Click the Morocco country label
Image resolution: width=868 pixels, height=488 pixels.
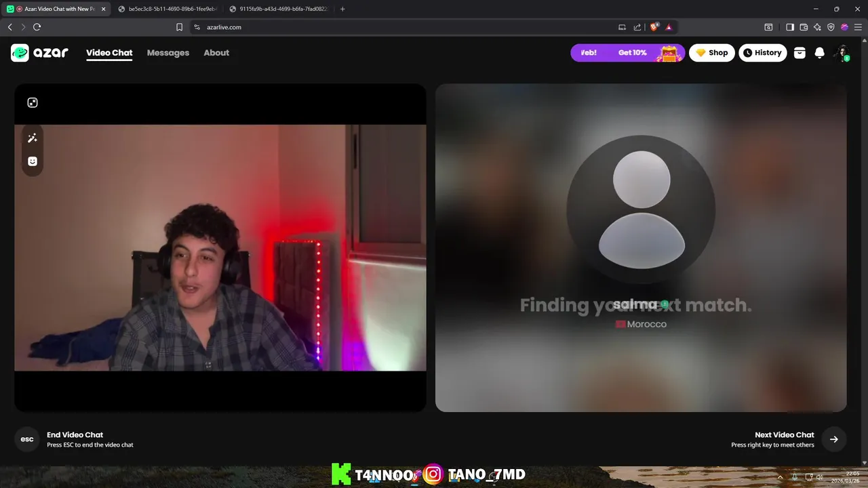[x=641, y=324]
